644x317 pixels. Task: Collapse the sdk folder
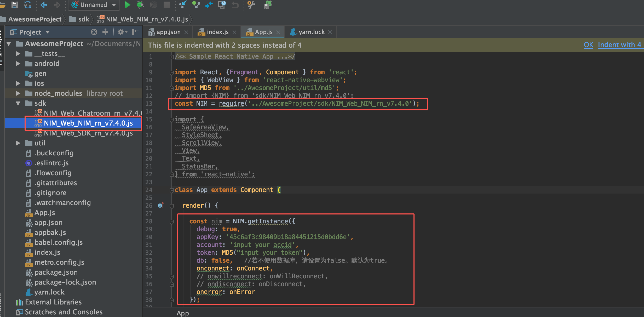18,103
